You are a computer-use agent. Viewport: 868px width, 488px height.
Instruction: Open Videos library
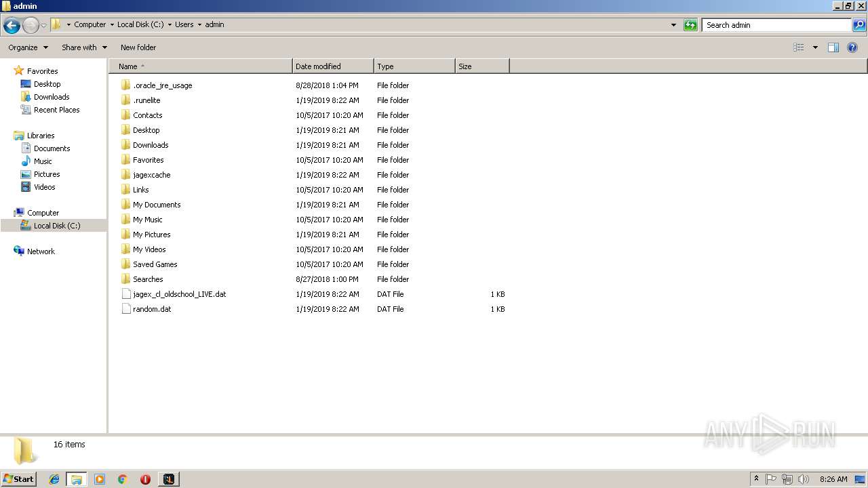[45, 187]
